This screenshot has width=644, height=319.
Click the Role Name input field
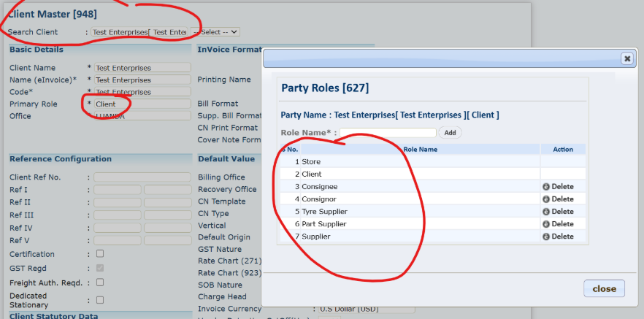(x=388, y=133)
